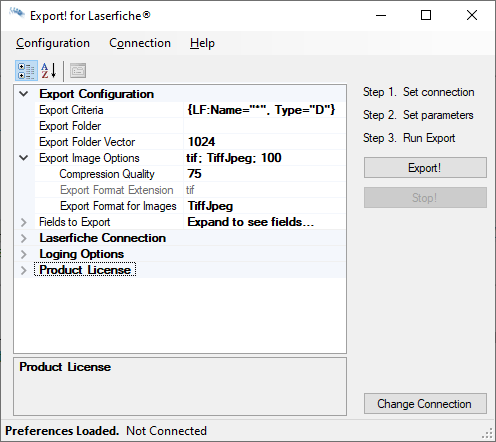The image size is (496, 442).
Task: Select the Fields to Export label
Action: click(x=75, y=222)
